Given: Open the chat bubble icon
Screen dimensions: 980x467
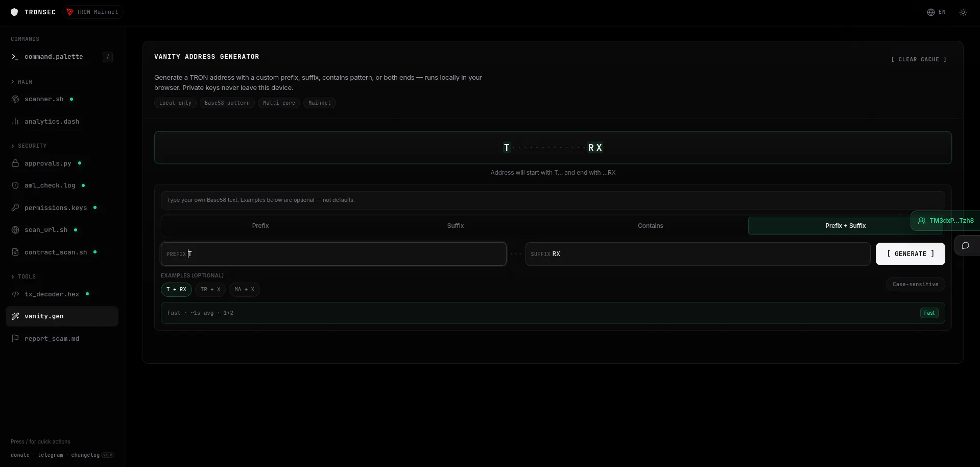Looking at the screenshot, I should 966,246.
